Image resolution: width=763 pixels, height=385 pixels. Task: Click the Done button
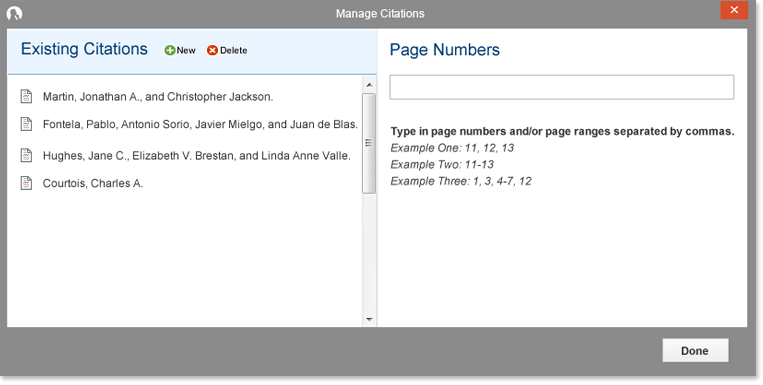695,350
